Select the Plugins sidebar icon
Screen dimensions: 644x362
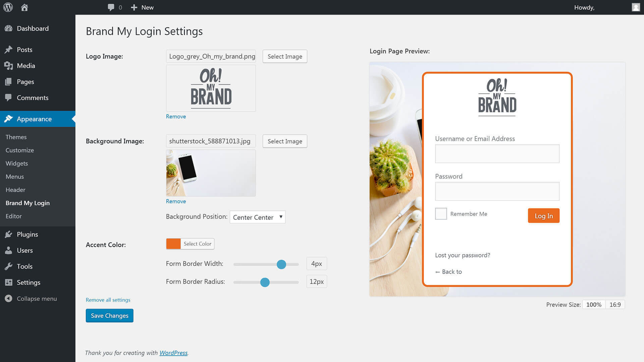[x=9, y=234]
